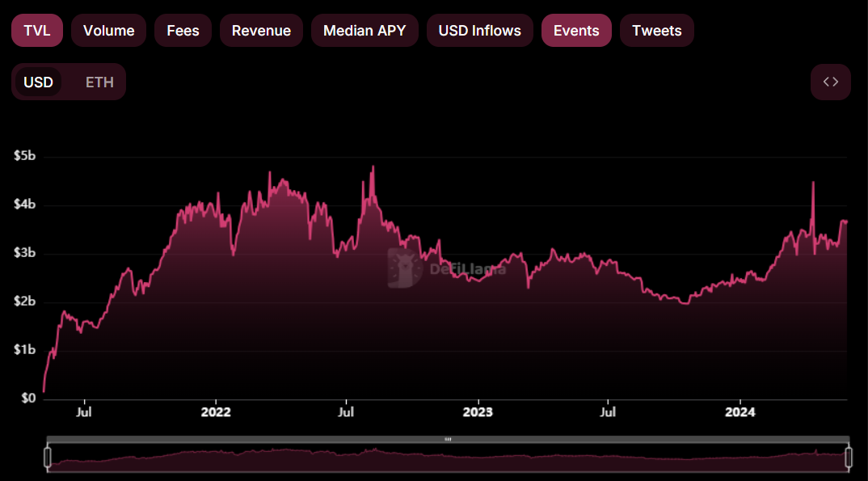Viewport: 868px width, 481px height.
Task: Toggle the Fees metric on
Action: [183, 31]
